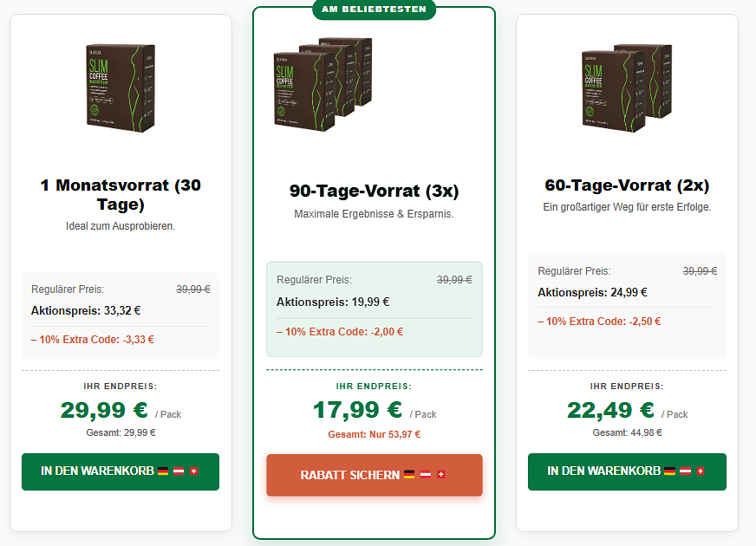Image resolution: width=756 pixels, height=546 pixels.
Task: Click the Am Beliebtesten badge
Action: point(375,10)
